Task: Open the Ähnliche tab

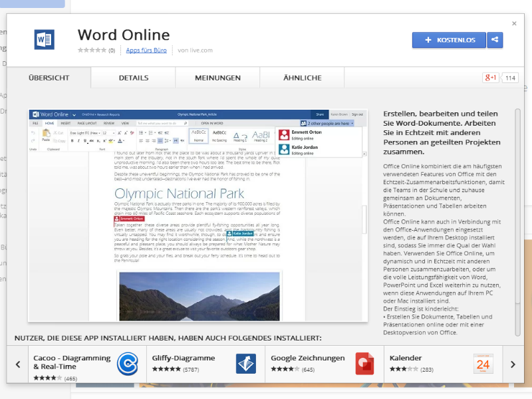Action: pyautogui.click(x=303, y=78)
